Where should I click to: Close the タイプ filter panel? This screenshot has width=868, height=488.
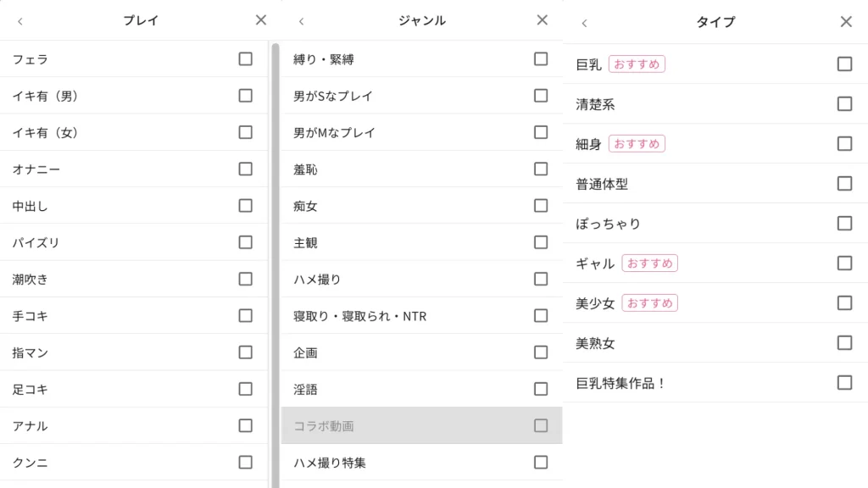[x=846, y=22]
